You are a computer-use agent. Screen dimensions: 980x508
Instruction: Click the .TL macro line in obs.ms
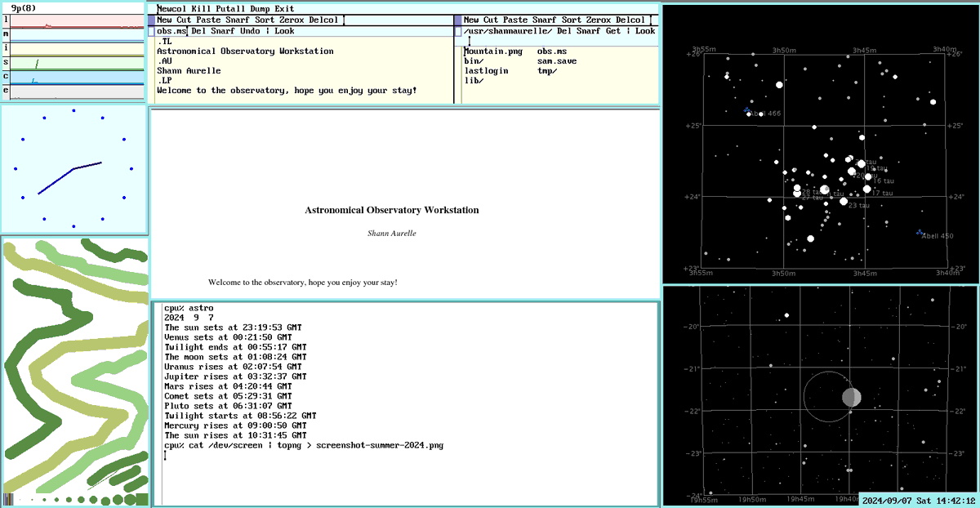click(x=164, y=42)
